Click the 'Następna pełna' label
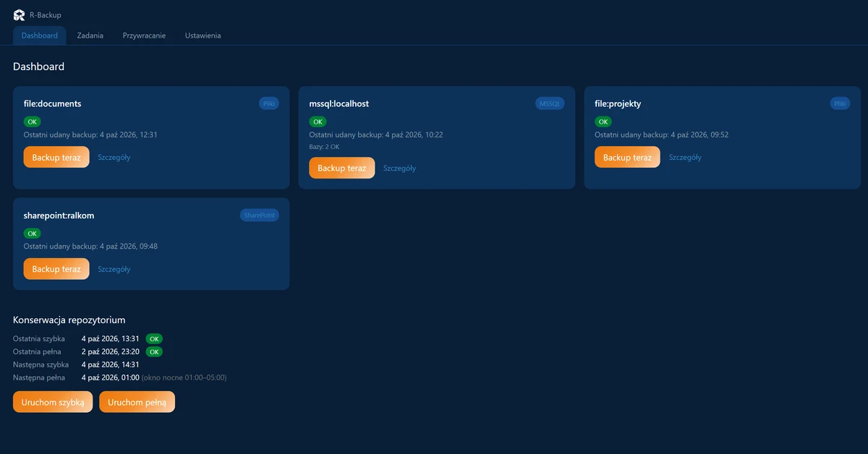 click(39, 377)
